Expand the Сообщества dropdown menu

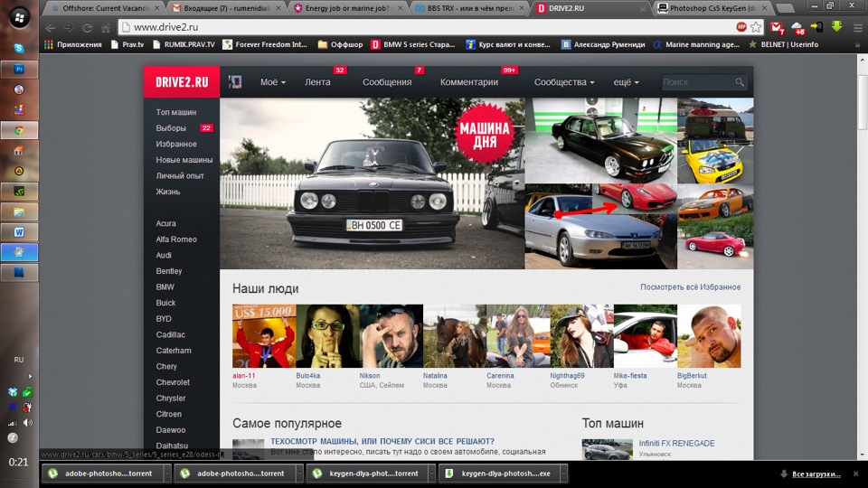point(564,82)
